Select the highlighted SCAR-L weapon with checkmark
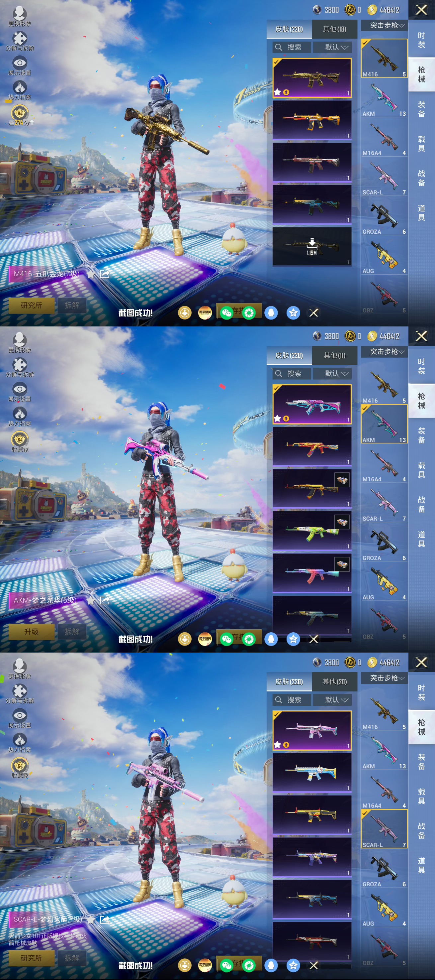 [384, 829]
